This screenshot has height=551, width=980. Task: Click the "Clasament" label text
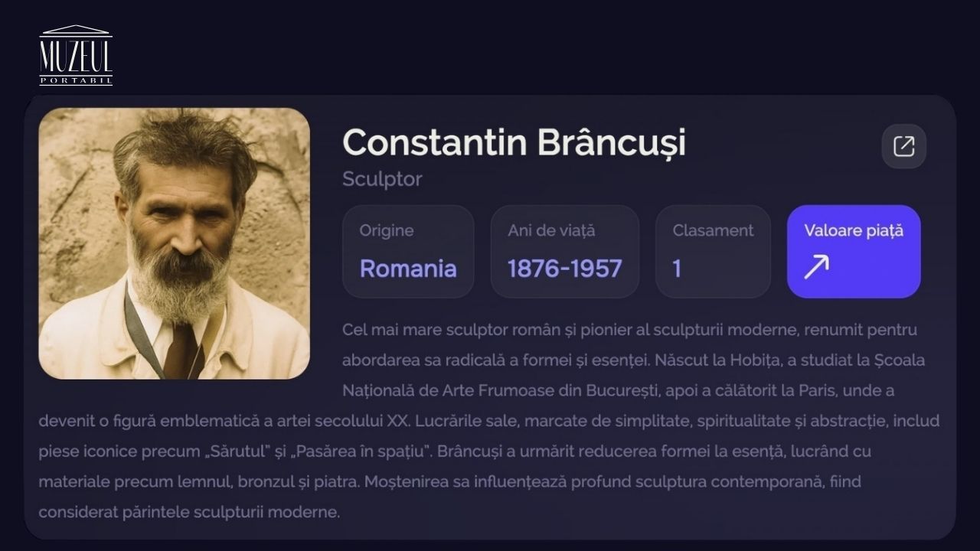[713, 230]
